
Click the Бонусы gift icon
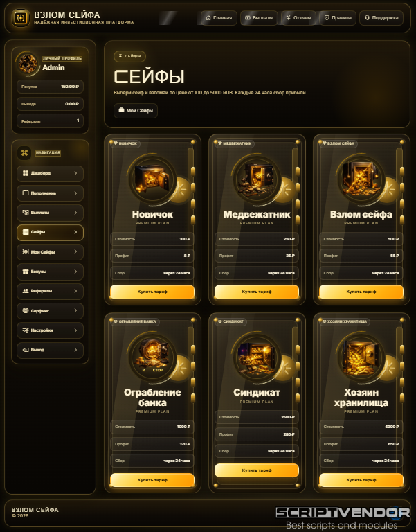26,272
